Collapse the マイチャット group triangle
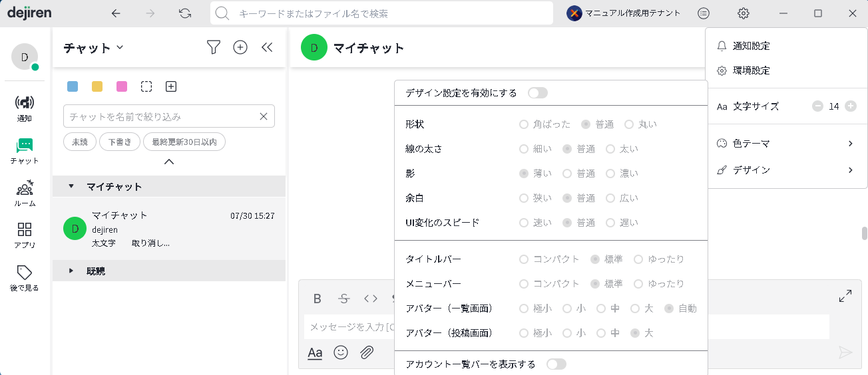Viewport: 868px width, 375px height. coord(71,186)
